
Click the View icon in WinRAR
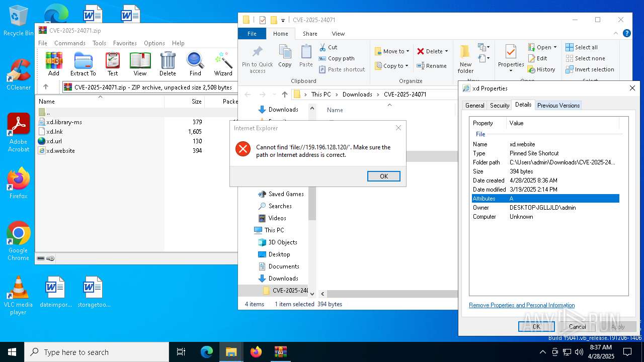pos(140,64)
